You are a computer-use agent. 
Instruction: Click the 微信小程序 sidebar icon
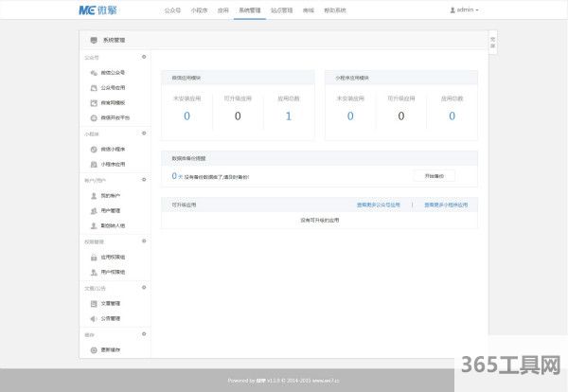tap(93, 149)
